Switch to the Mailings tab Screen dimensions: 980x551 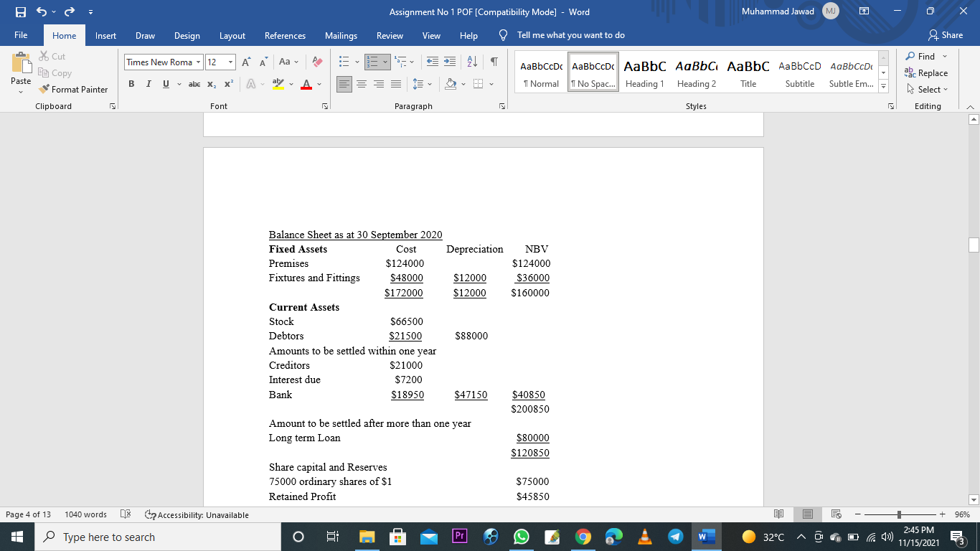pyautogui.click(x=341, y=34)
